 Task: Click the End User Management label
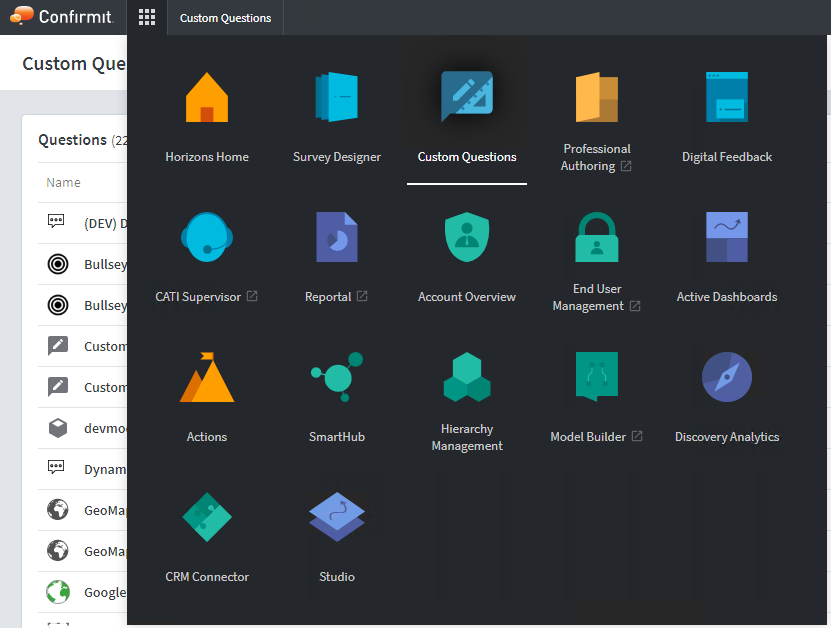597,297
